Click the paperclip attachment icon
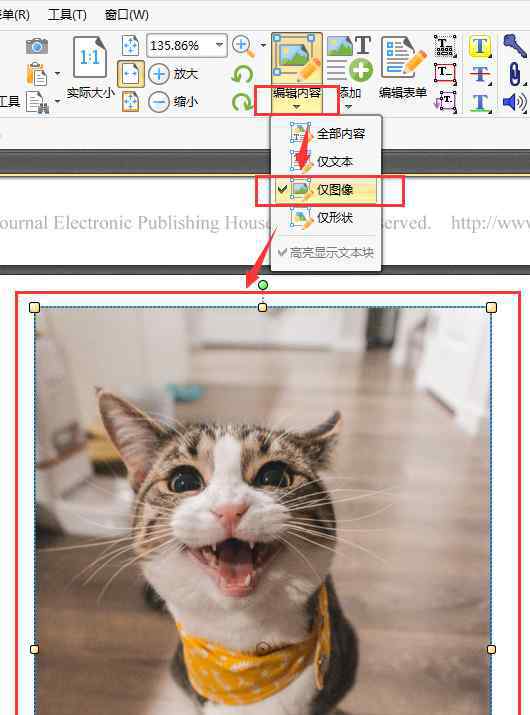530x715 pixels. (x=514, y=73)
